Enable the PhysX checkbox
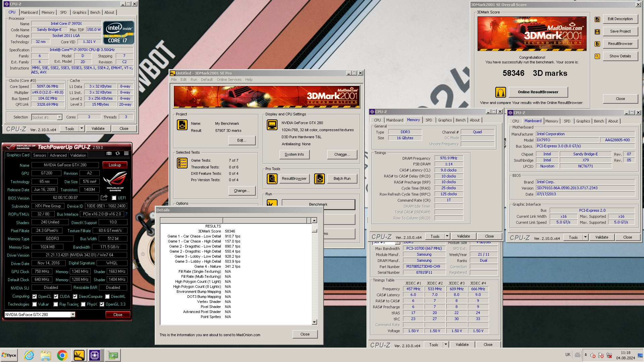 click(x=83, y=304)
